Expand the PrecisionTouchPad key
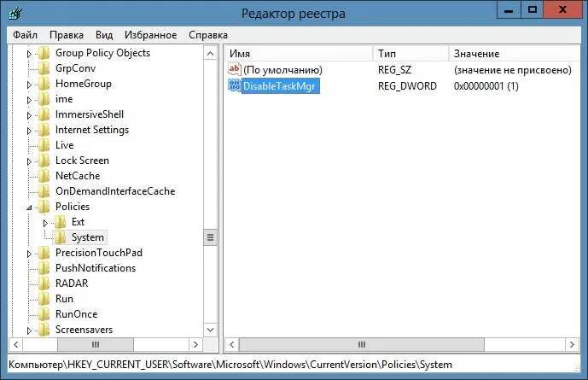Viewport: 588px width, 380px height. pyautogui.click(x=29, y=254)
